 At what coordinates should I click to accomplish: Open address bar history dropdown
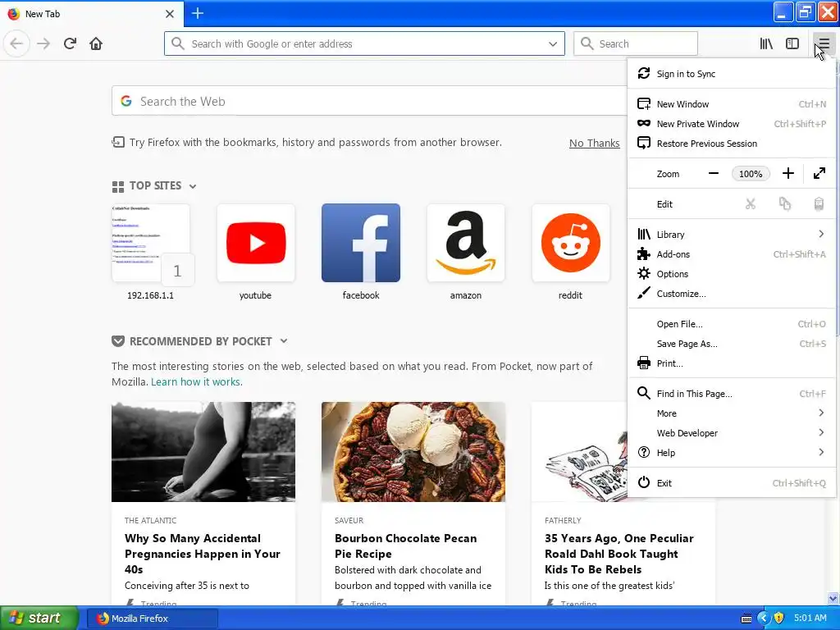click(x=553, y=44)
